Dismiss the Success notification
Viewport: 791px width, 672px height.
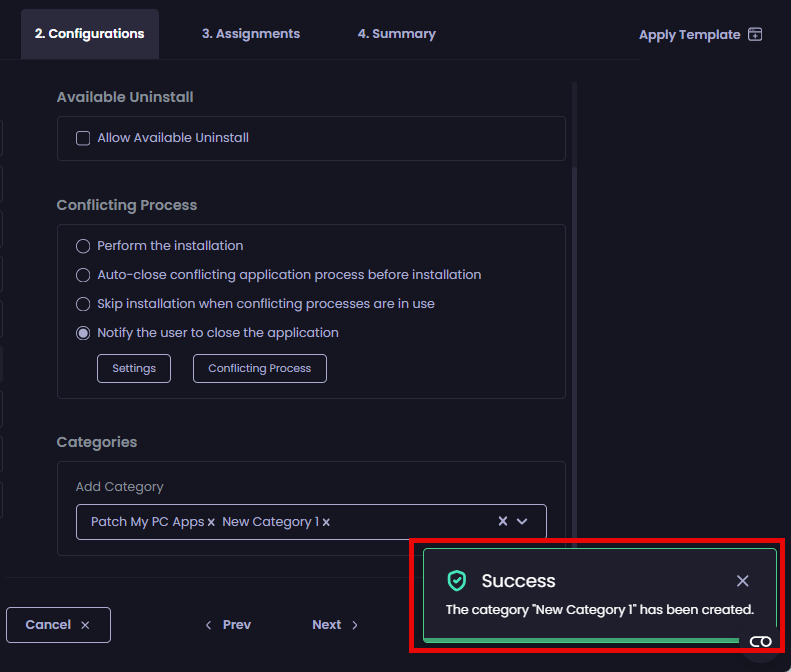pos(742,581)
